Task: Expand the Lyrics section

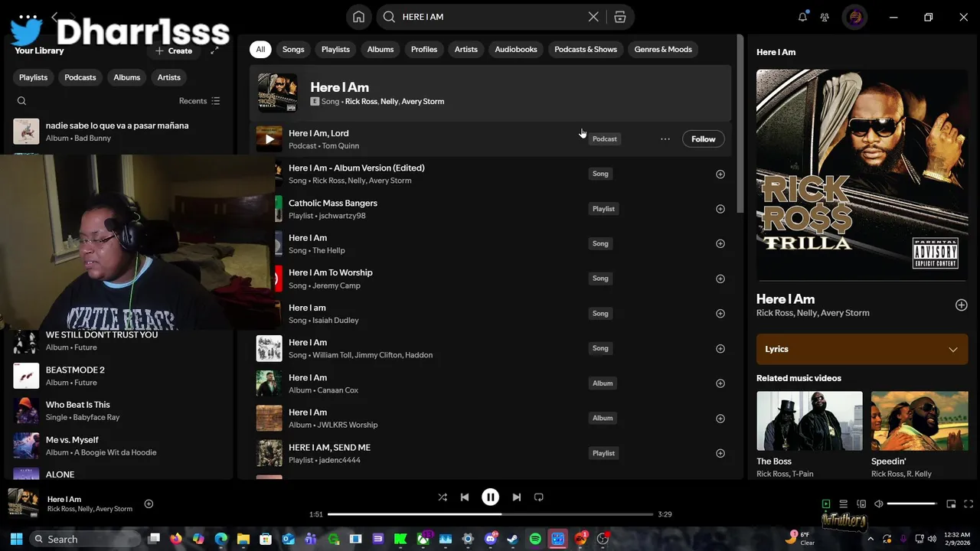Action: [862, 349]
